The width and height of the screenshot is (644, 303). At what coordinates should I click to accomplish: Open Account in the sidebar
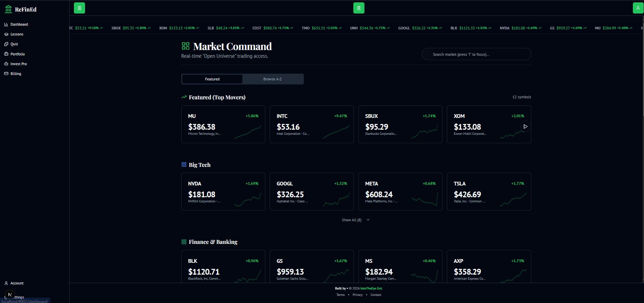click(x=14, y=283)
